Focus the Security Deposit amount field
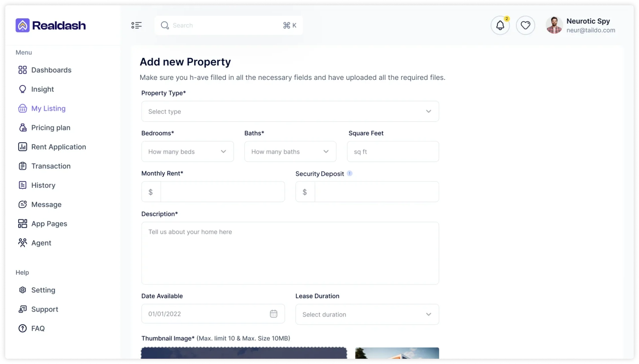This screenshot has width=639, height=364. click(x=376, y=192)
